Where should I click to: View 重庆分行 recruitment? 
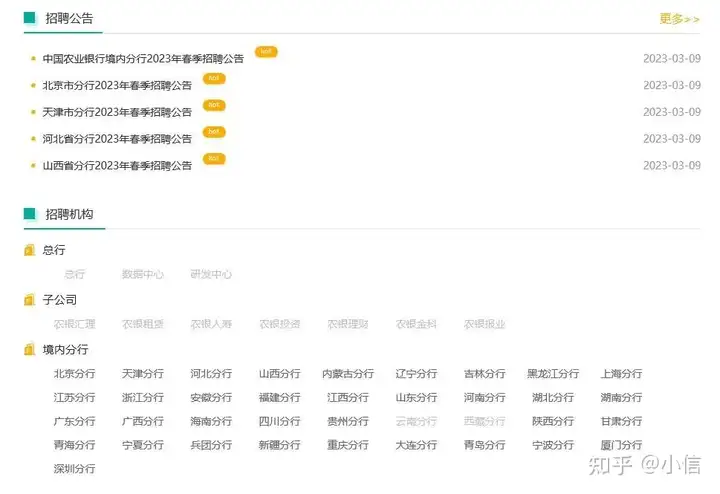(x=348, y=445)
